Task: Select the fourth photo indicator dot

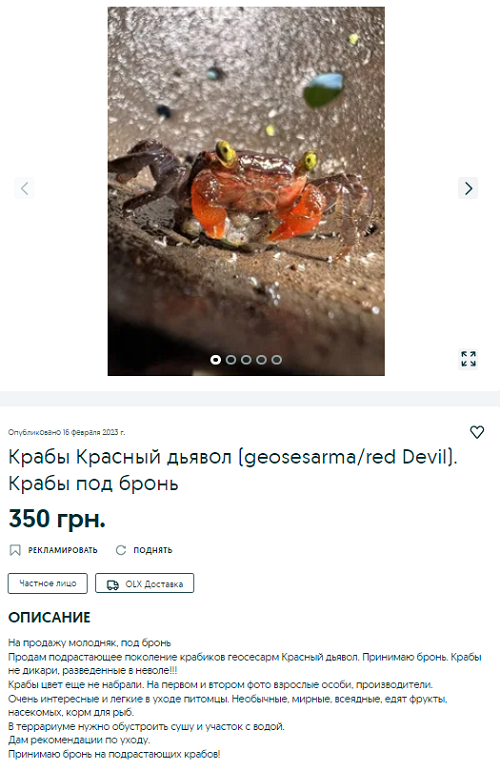Action: (261, 359)
